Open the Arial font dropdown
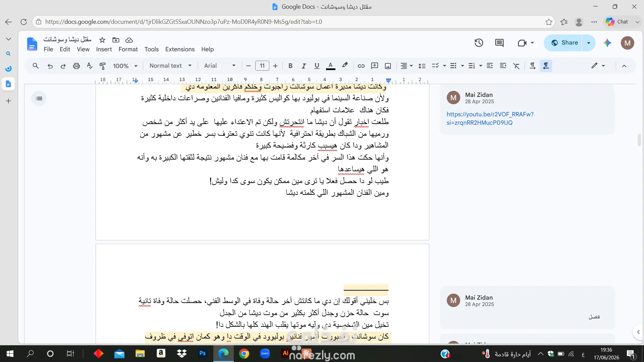This screenshot has width=644, height=362. [220, 66]
